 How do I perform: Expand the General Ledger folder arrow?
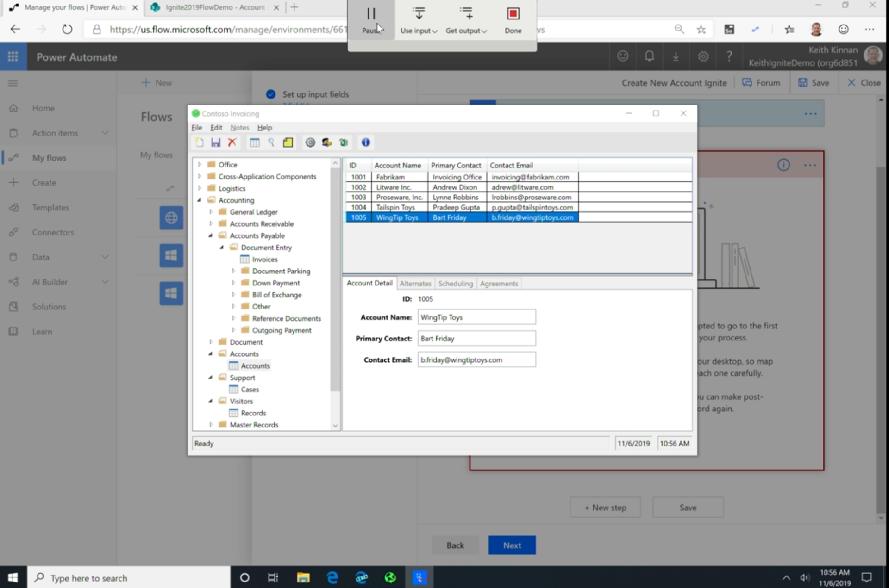coord(211,212)
